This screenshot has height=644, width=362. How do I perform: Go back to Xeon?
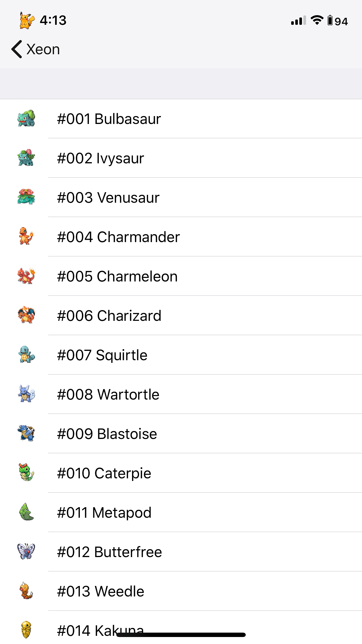pyautogui.click(x=36, y=49)
